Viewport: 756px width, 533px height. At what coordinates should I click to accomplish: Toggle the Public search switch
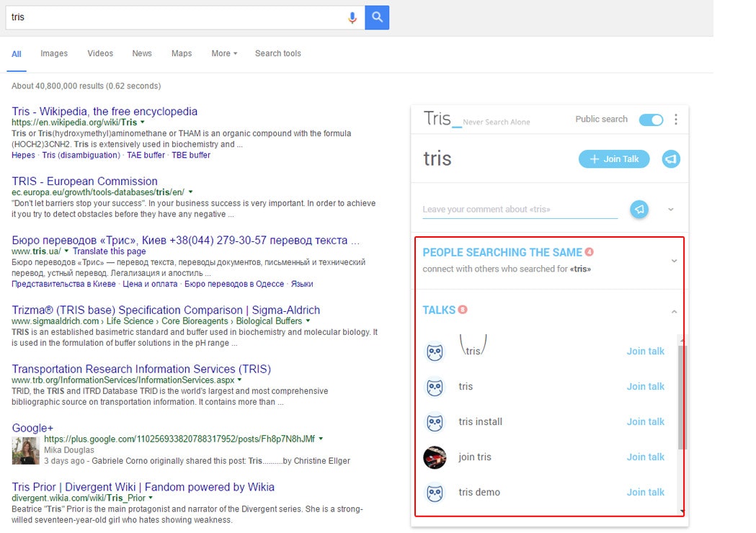click(651, 120)
